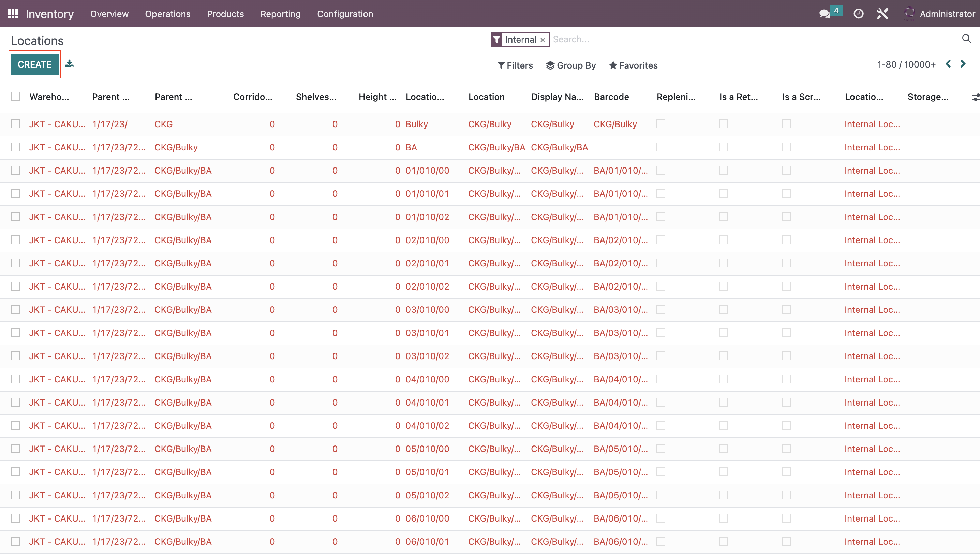
Task: Click the download/export icon
Action: pyautogui.click(x=69, y=64)
